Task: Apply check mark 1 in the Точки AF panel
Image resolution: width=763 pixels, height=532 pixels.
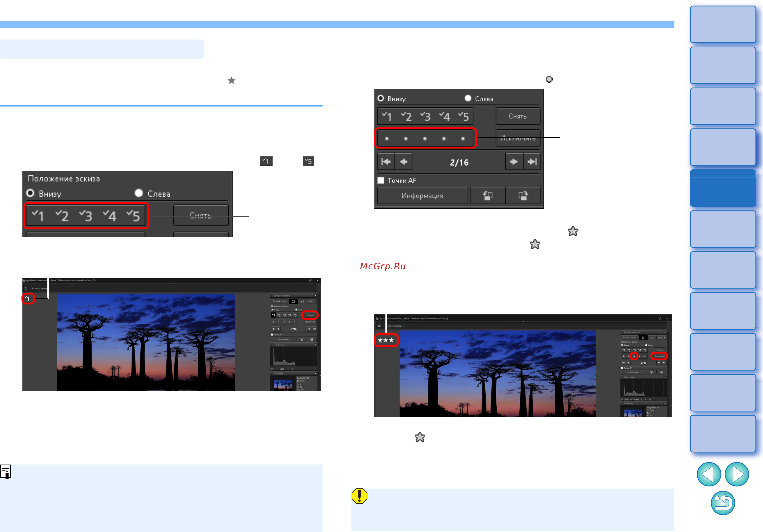Action: [387, 116]
